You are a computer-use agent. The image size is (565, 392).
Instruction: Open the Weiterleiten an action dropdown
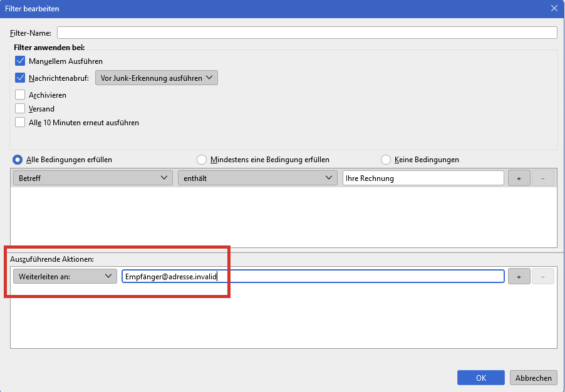pyautogui.click(x=65, y=276)
